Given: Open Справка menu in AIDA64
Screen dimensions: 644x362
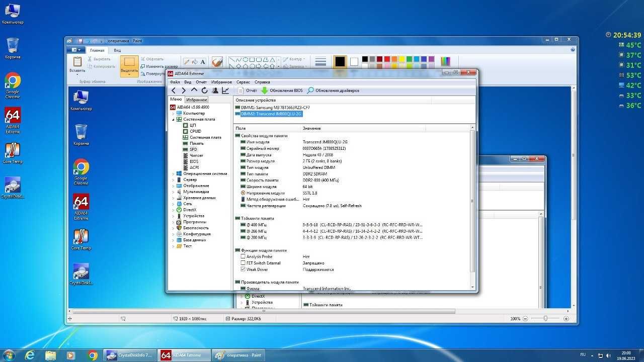Looking at the screenshot, I should [262, 82].
